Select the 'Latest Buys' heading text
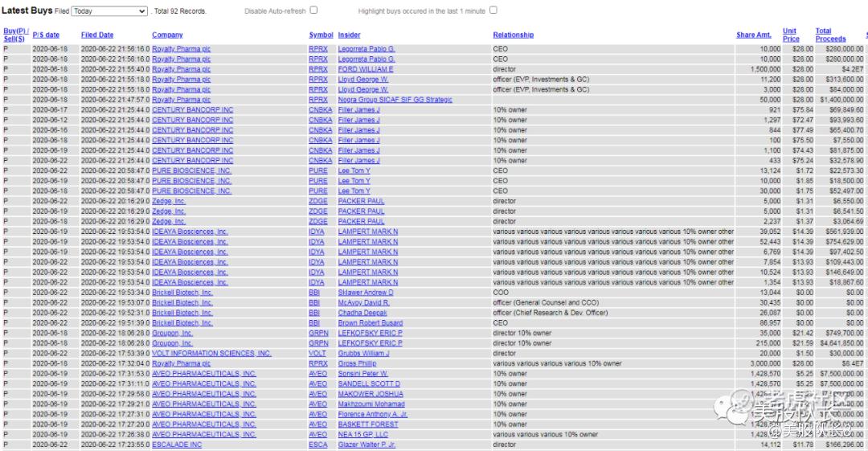Viewport: 868px width, 451px height. click(27, 10)
